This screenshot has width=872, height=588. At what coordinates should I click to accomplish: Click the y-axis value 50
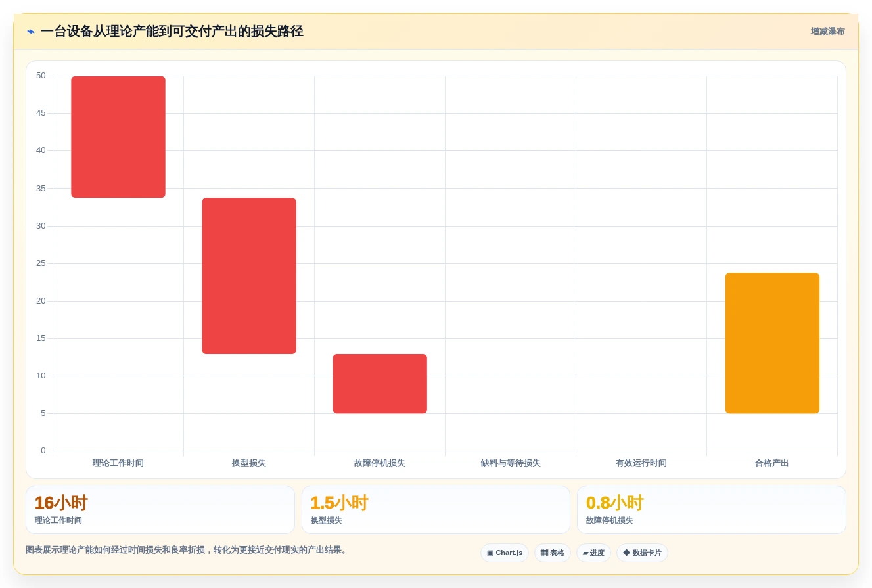point(41,76)
